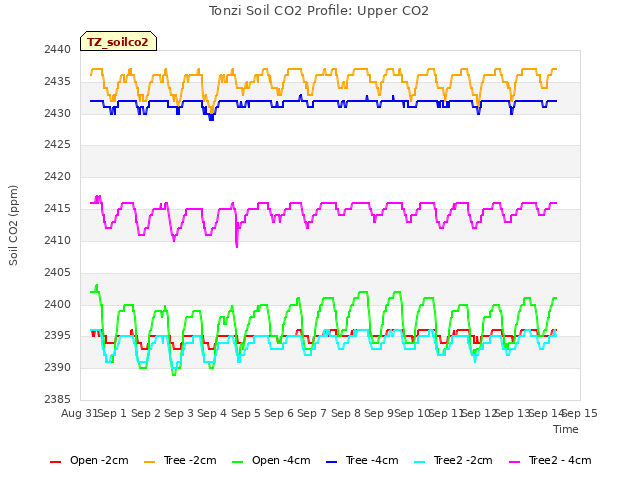The width and height of the screenshot is (640, 480).
Task: Click the Sep 3 x-axis label
Action: click(x=179, y=413)
